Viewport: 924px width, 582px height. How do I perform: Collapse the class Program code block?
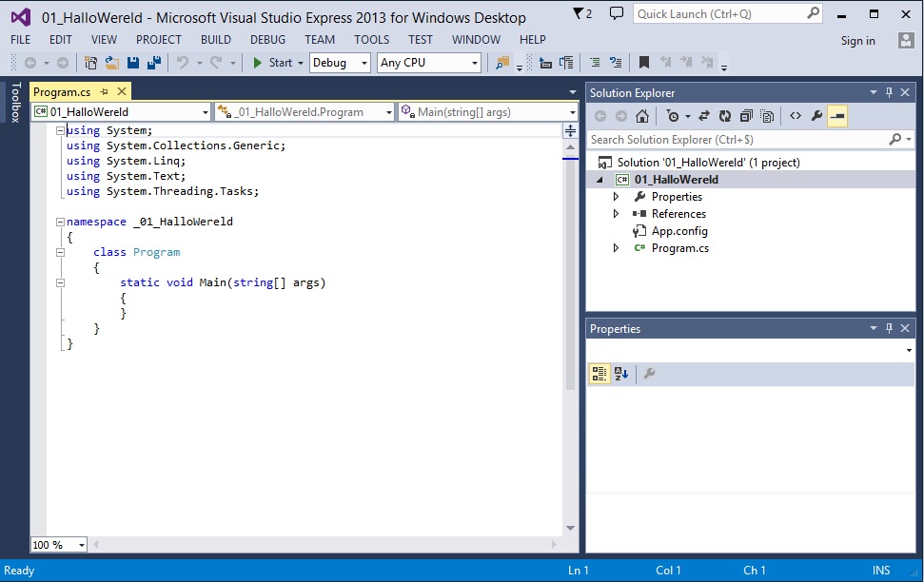coord(60,252)
